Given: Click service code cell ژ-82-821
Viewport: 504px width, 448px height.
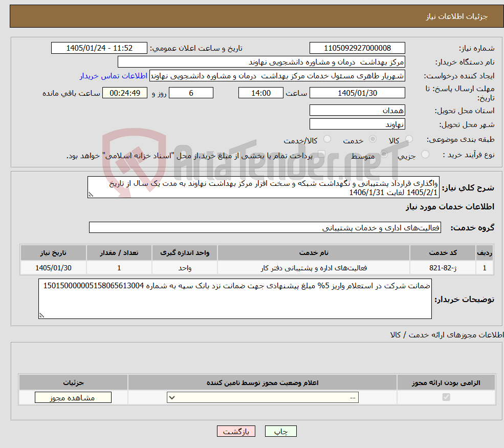Looking at the screenshot, I should 443,268.
